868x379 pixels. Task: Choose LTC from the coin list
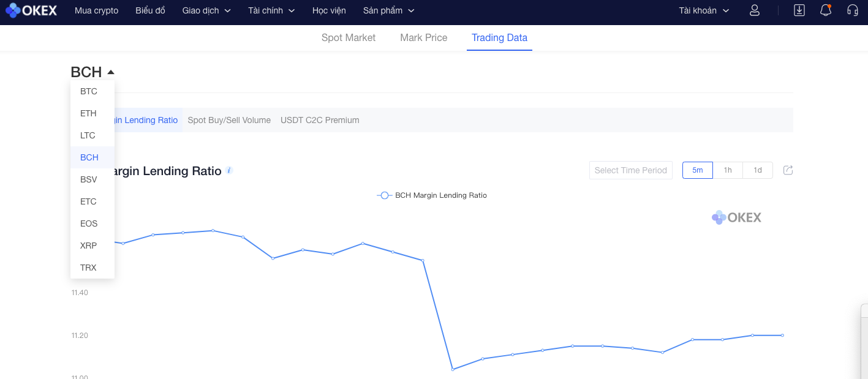(x=92, y=135)
